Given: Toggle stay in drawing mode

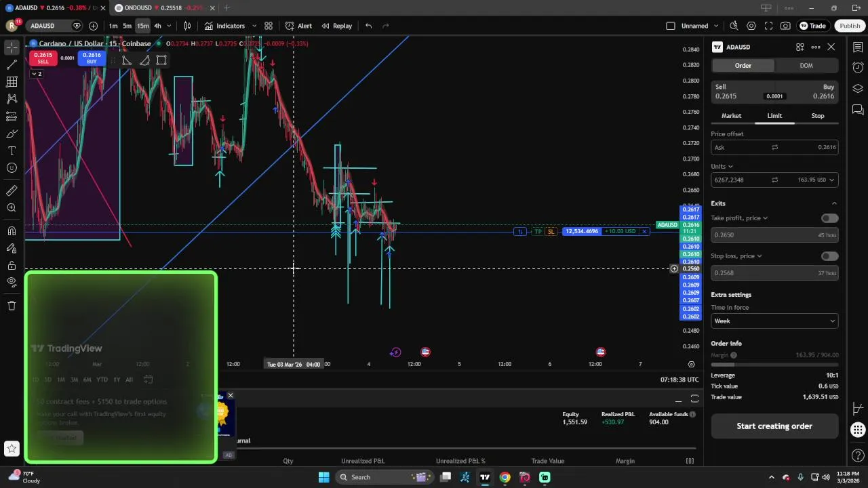Looking at the screenshot, I should click(x=12, y=248).
